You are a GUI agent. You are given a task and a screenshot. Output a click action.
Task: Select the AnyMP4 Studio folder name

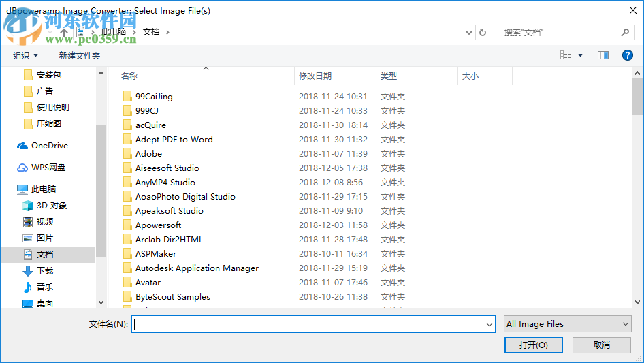click(x=165, y=182)
